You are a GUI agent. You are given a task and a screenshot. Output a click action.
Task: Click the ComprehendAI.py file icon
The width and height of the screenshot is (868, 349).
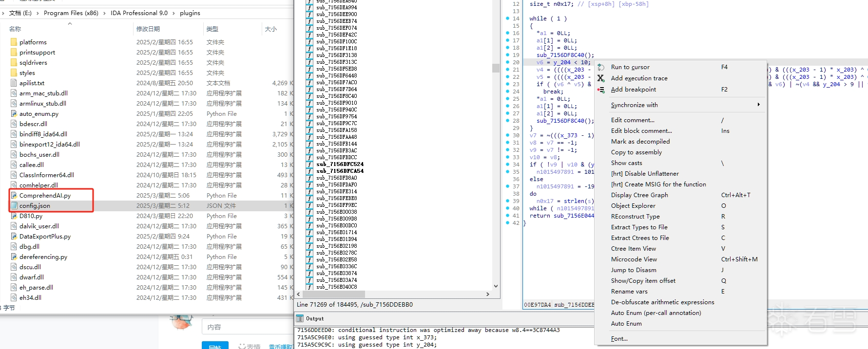[x=14, y=196]
